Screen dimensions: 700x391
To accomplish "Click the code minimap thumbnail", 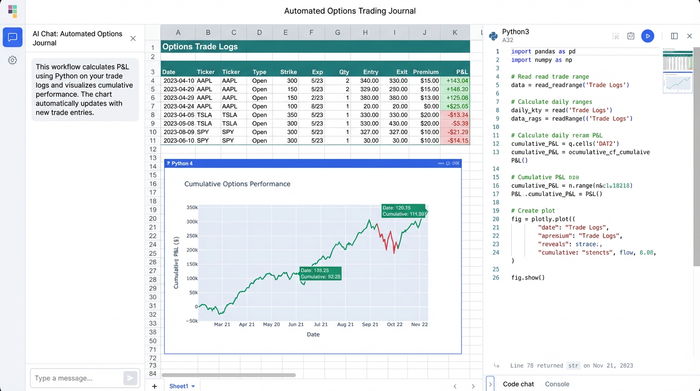I will pyautogui.click(x=677, y=71).
